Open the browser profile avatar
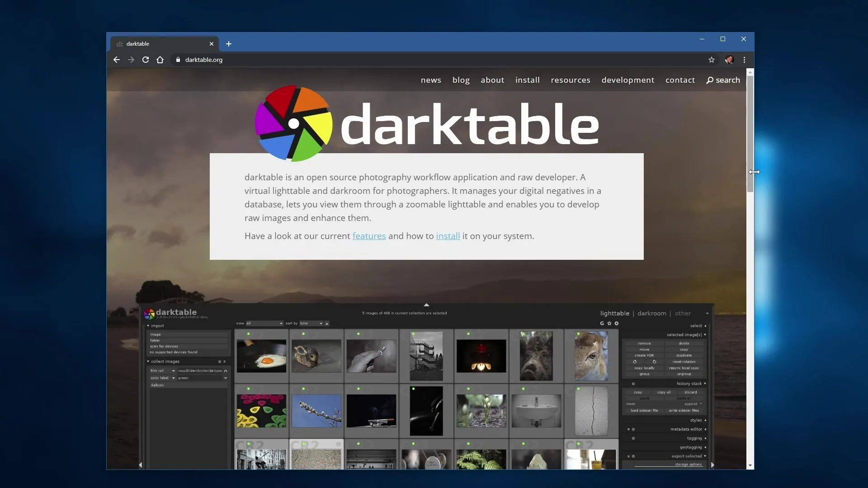Image resolution: width=868 pixels, height=488 pixels. click(x=729, y=60)
